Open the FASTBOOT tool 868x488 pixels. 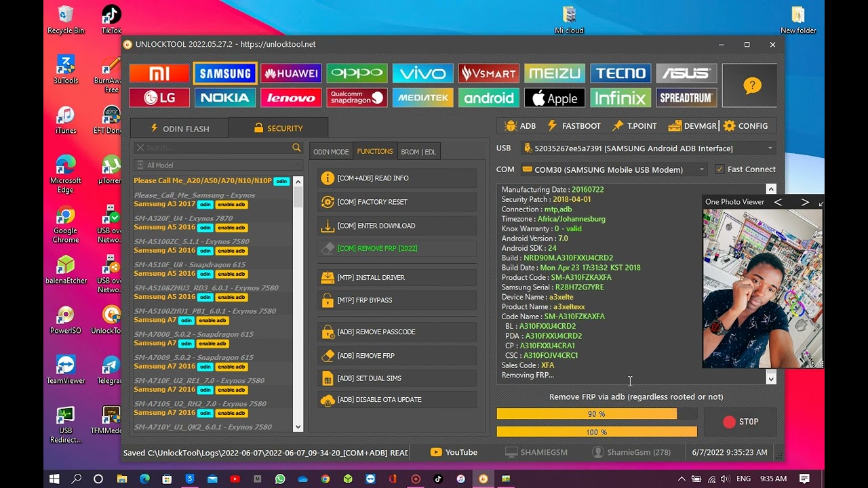point(574,126)
